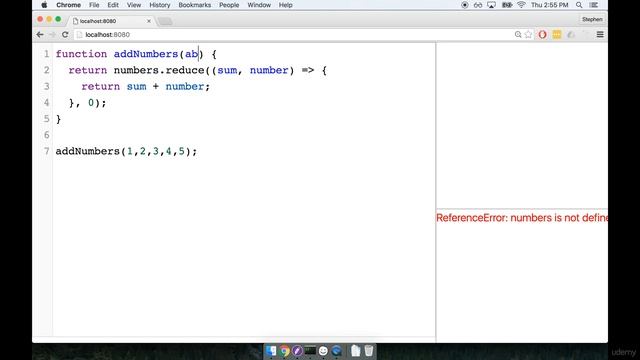The image size is (640, 360).
Task: Open Chrome from the dock
Action: 284,351
